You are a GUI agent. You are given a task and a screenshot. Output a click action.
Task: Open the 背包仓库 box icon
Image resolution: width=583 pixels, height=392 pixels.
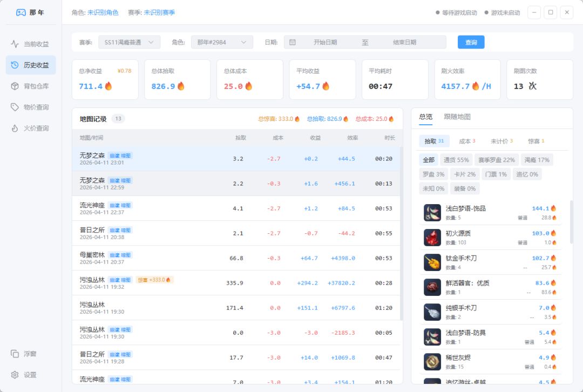(x=15, y=86)
